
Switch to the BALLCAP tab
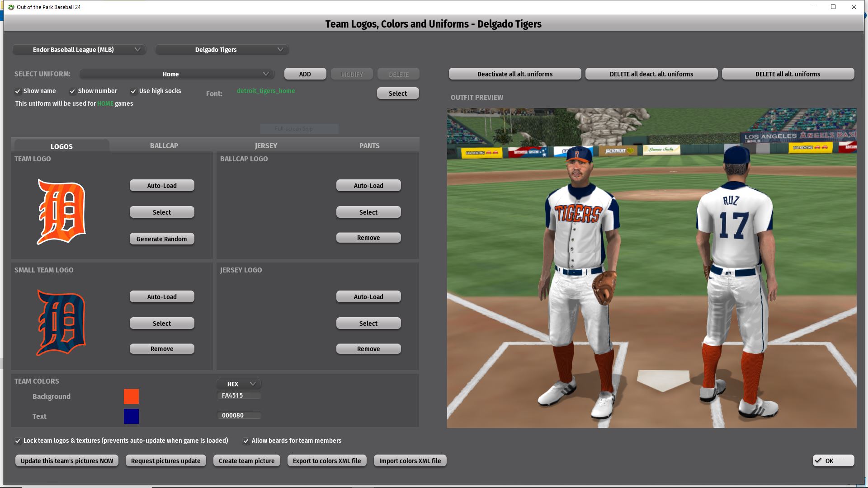coord(164,145)
